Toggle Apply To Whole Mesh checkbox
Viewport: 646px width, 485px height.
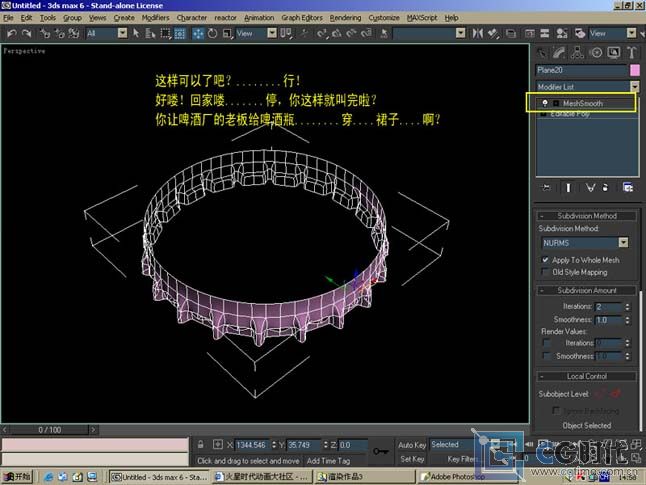(x=545, y=260)
